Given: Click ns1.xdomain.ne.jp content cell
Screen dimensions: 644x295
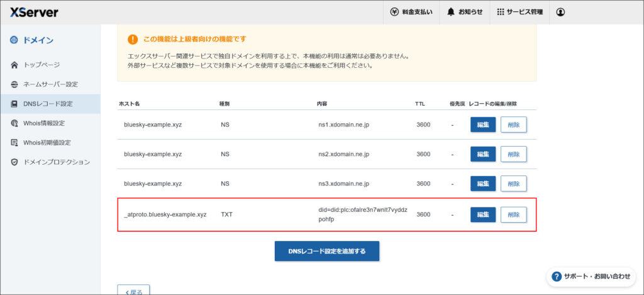Looking at the screenshot, I should click(344, 125).
